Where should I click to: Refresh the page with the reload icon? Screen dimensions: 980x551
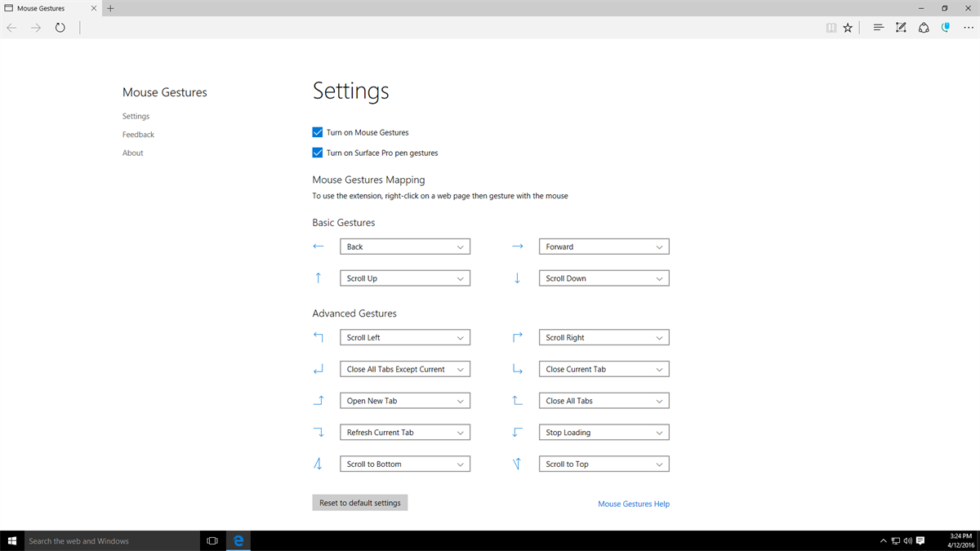click(x=60, y=28)
